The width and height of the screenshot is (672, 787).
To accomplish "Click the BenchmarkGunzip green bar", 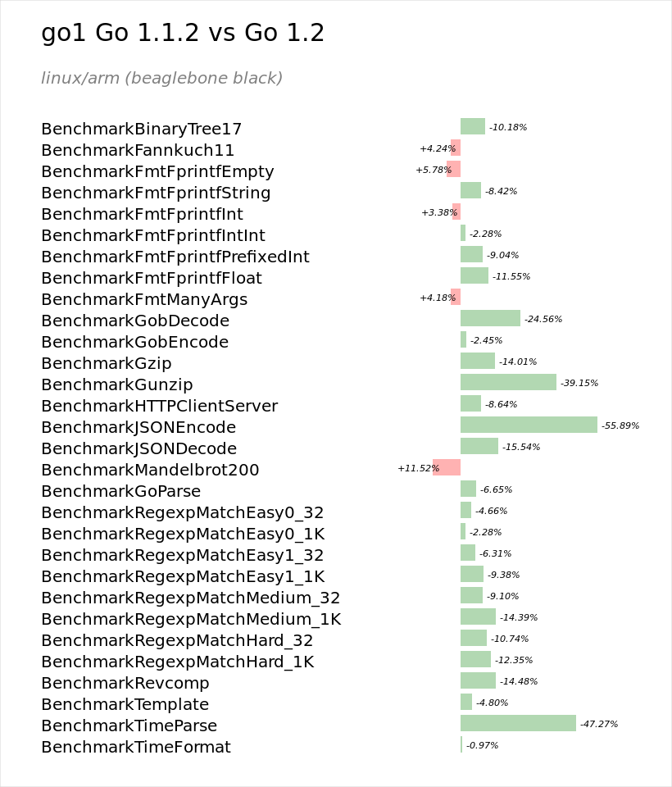I will point(508,382).
